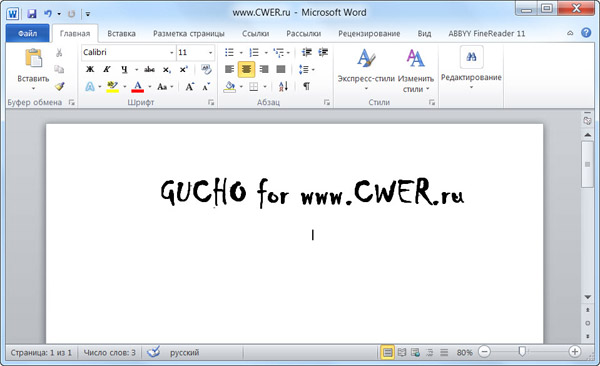Viewport: 600px width, 366px height.
Task: Click the Decrease Indent icon
Action: tap(307, 52)
